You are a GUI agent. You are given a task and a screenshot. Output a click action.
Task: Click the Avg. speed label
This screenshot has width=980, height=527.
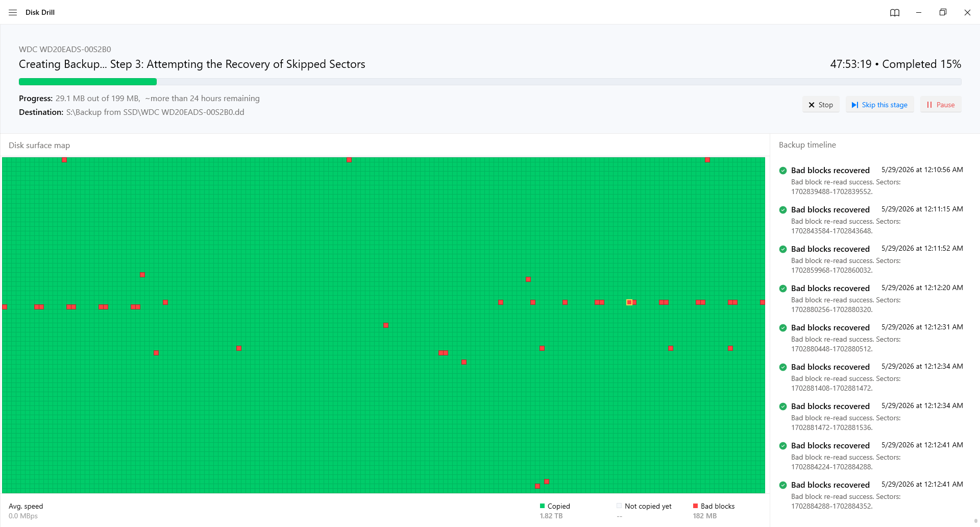[x=26, y=506]
